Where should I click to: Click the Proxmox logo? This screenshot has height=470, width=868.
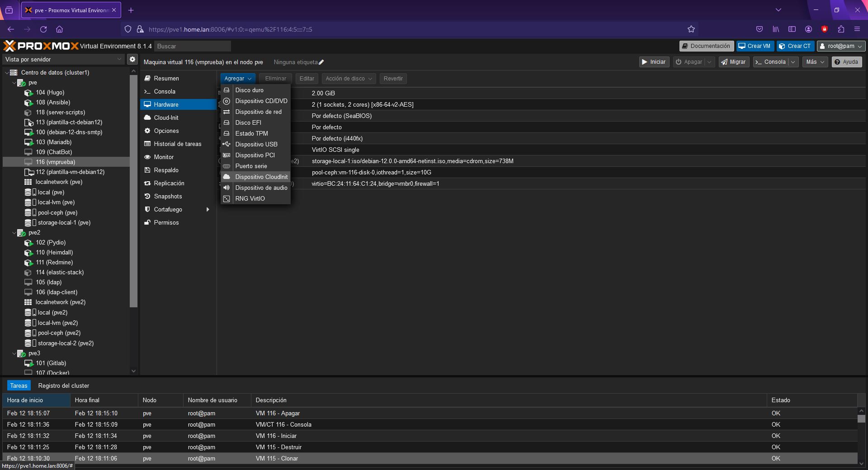(41, 46)
